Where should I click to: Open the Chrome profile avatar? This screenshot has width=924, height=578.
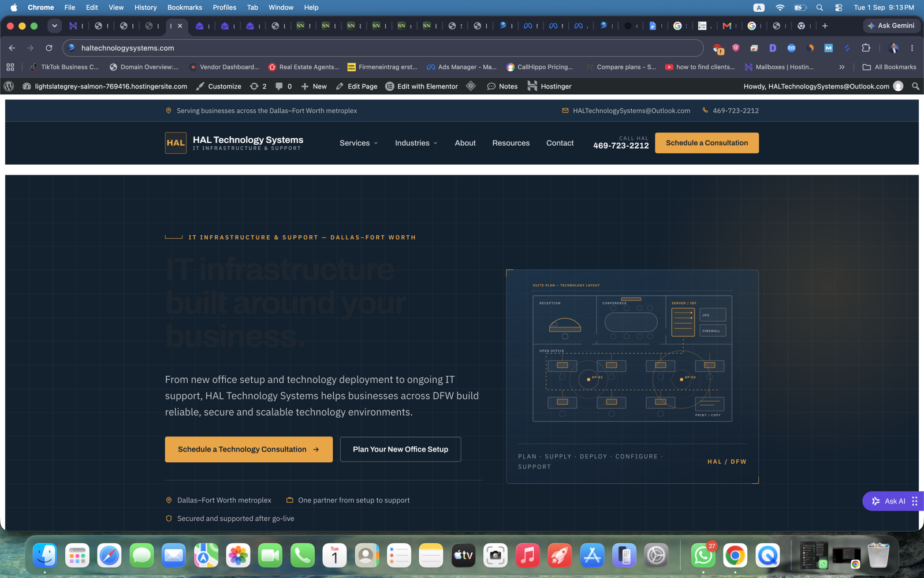893,48
